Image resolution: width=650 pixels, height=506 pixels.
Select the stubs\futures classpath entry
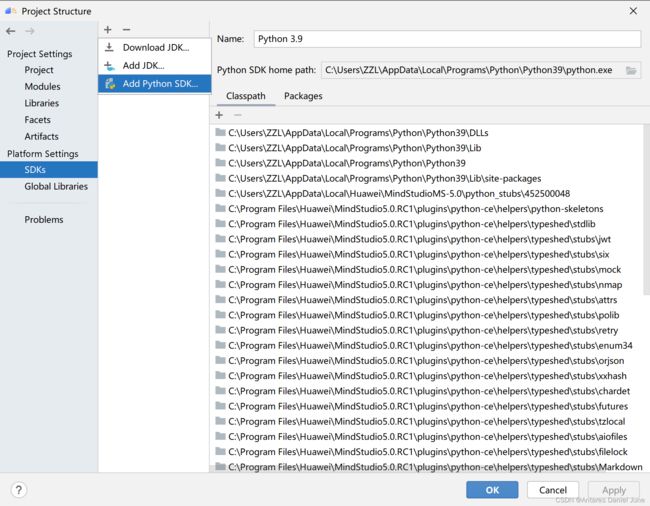click(x=427, y=406)
